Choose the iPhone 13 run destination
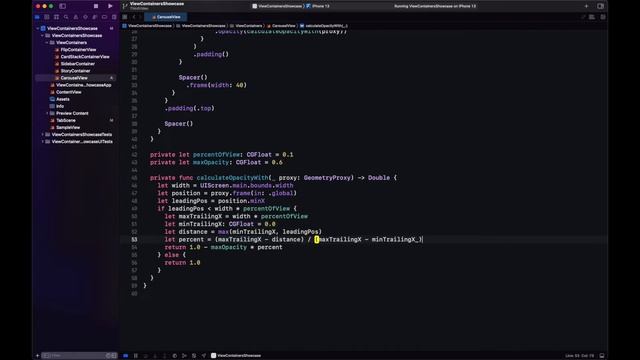This screenshot has height=360, width=640. click(318, 6)
